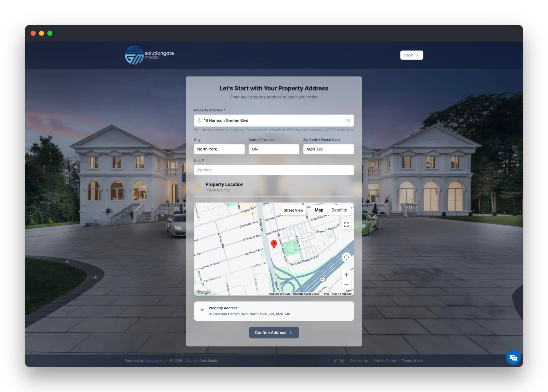Edit the City field showing North York
The width and height of the screenshot is (548, 392).
(x=219, y=149)
